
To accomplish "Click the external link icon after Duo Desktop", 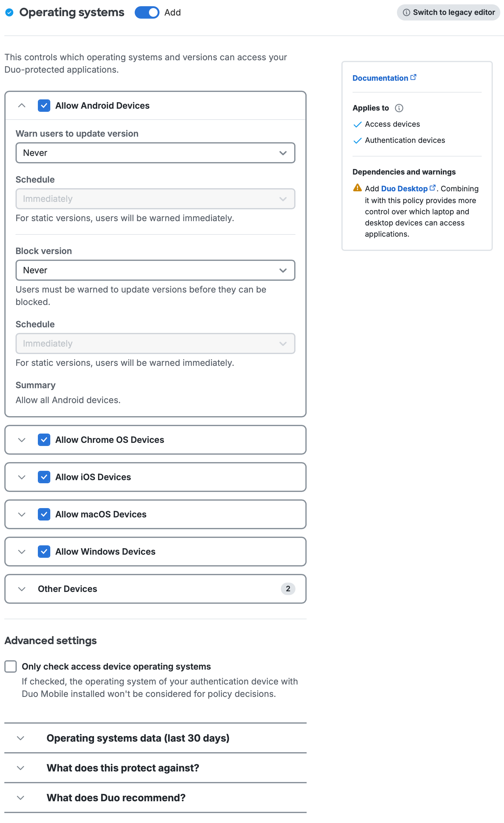I will tap(433, 188).
